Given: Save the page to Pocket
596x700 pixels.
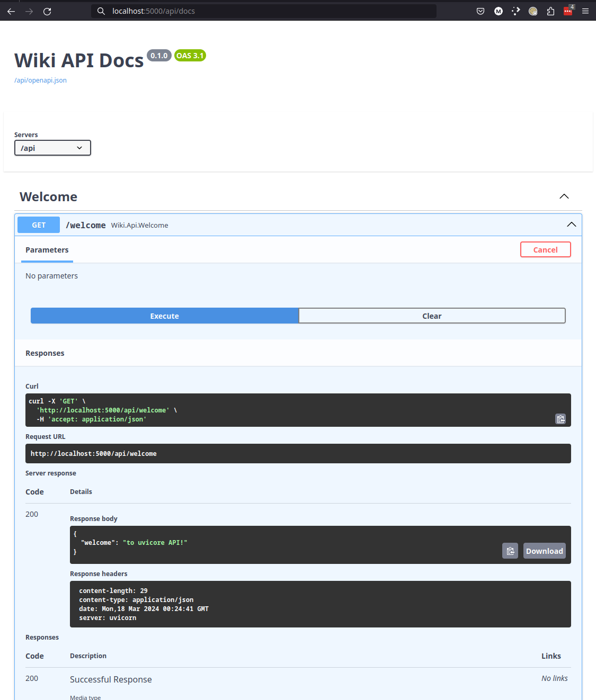Looking at the screenshot, I should click(480, 11).
